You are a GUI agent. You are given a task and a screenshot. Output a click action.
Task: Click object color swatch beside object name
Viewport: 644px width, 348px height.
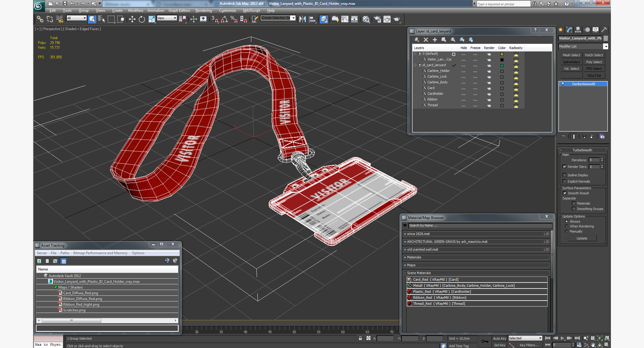(x=606, y=38)
